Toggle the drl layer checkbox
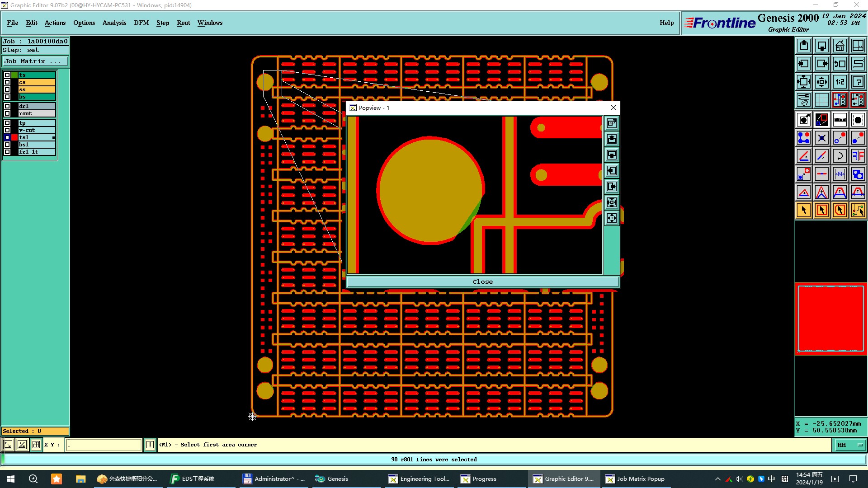868x488 pixels. 7,106
